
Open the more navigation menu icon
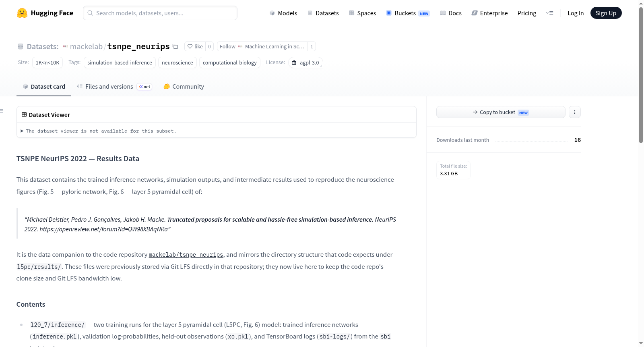tap(549, 13)
